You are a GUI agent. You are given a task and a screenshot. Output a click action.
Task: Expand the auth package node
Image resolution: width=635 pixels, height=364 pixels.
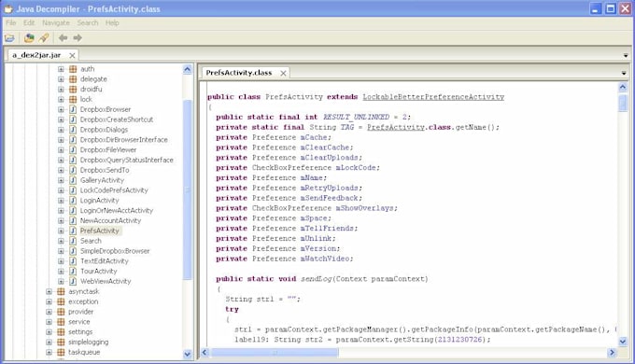click(61, 69)
